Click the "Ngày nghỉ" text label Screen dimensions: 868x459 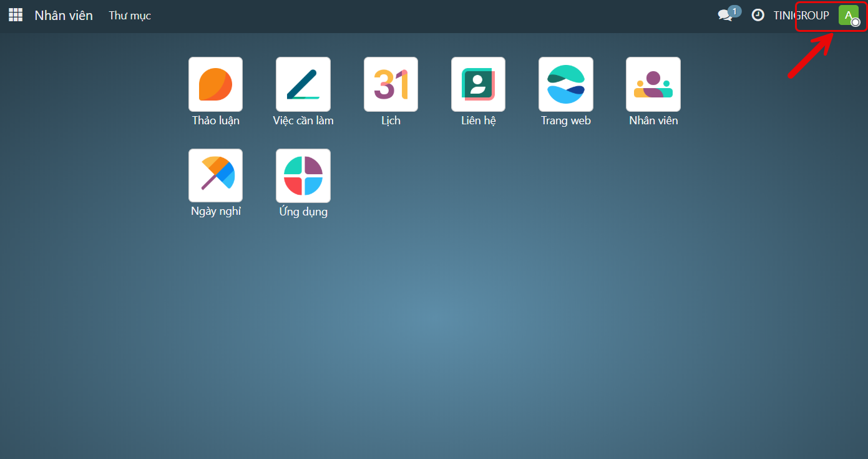[215, 212]
